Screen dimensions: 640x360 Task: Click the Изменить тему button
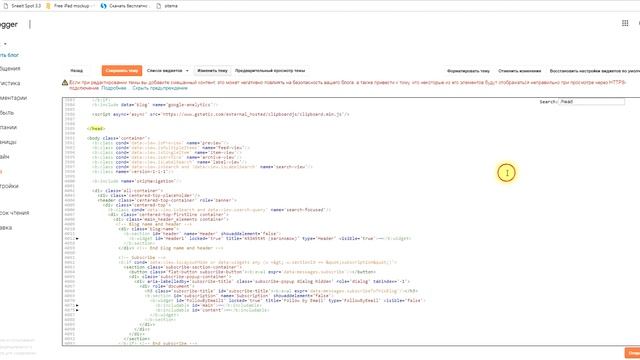tap(212, 71)
